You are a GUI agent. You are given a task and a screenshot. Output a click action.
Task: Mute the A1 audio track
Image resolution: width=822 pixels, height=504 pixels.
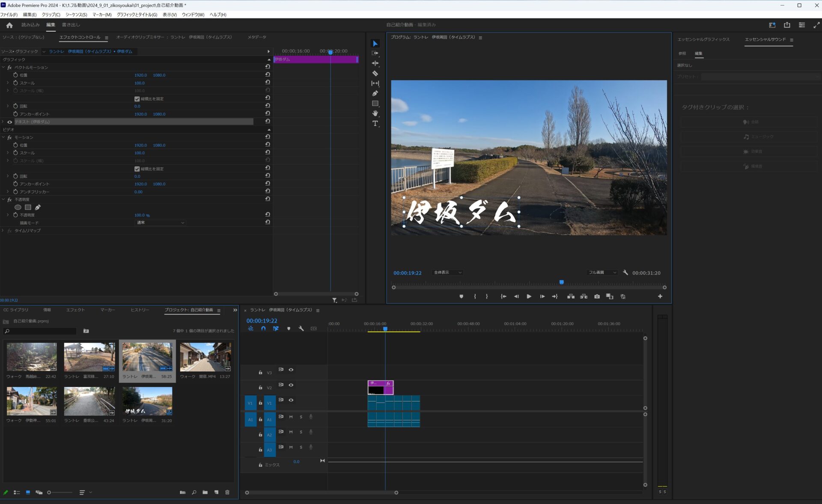[x=291, y=417]
